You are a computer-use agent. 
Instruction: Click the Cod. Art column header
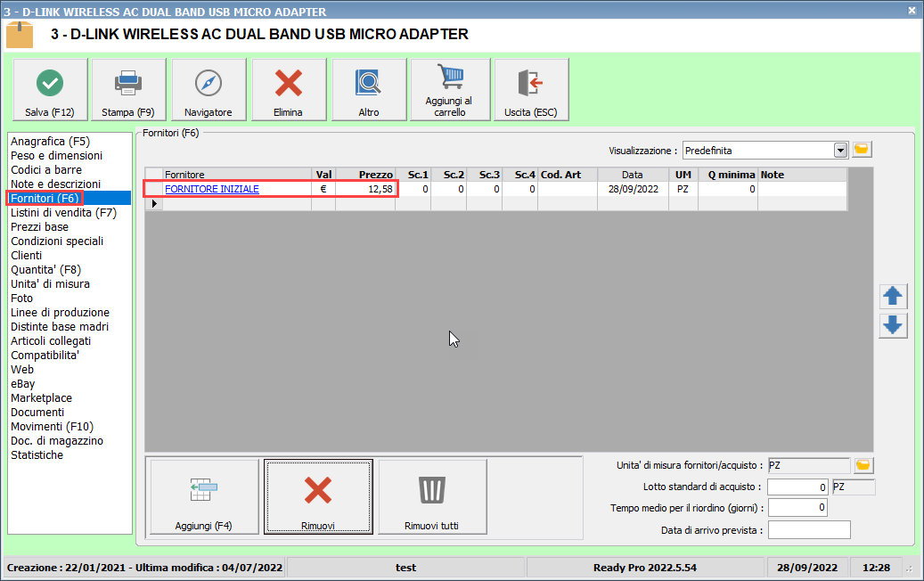pos(568,175)
